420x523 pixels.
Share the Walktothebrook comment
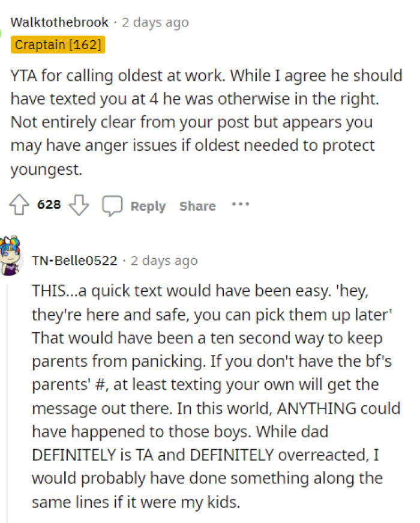tap(197, 206)
